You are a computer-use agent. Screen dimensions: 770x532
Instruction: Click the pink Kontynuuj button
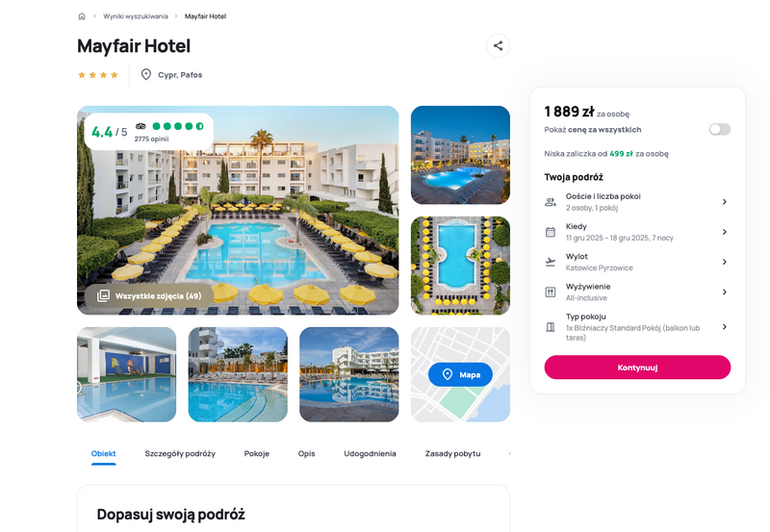[x=637, y=367]
